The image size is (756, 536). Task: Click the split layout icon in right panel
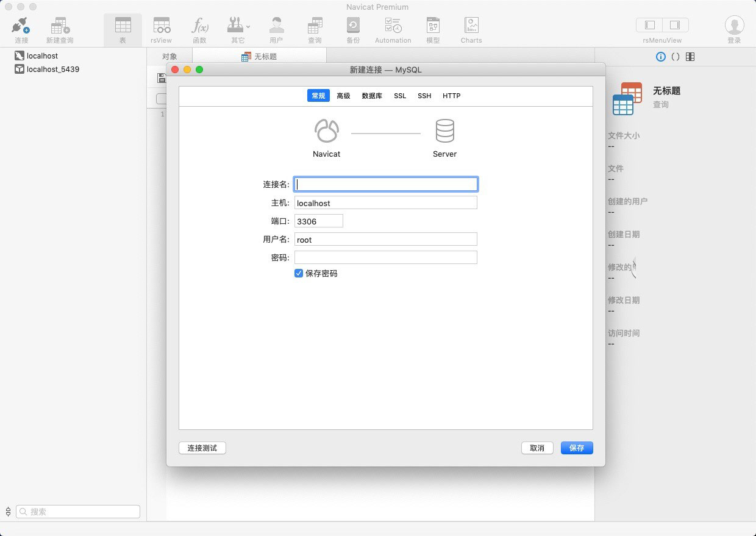point(690,57)
